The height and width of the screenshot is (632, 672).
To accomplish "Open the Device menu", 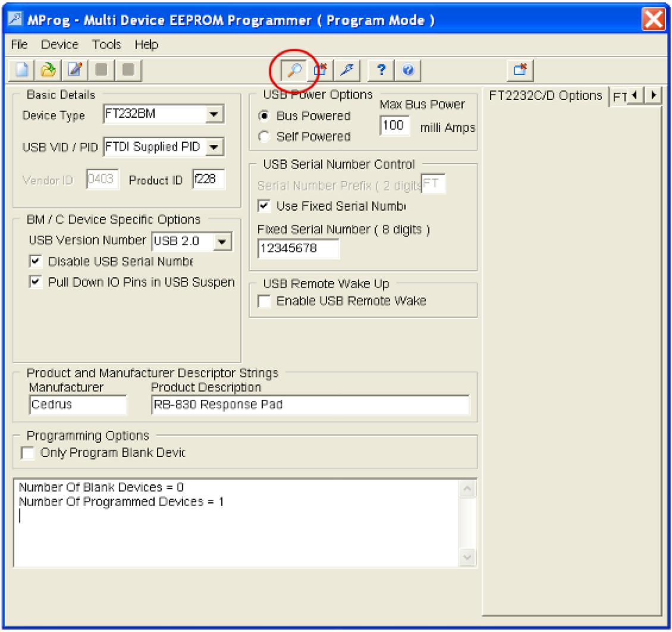I will click(x=59, y=45).
